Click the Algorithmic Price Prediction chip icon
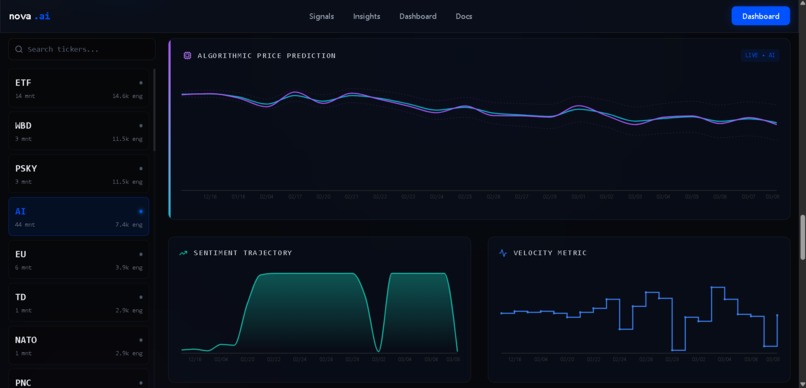 click(x=188, y=56)
